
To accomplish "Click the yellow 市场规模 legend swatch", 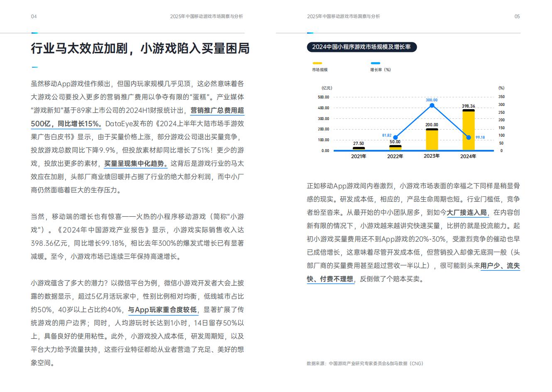I will coord(317,64).
